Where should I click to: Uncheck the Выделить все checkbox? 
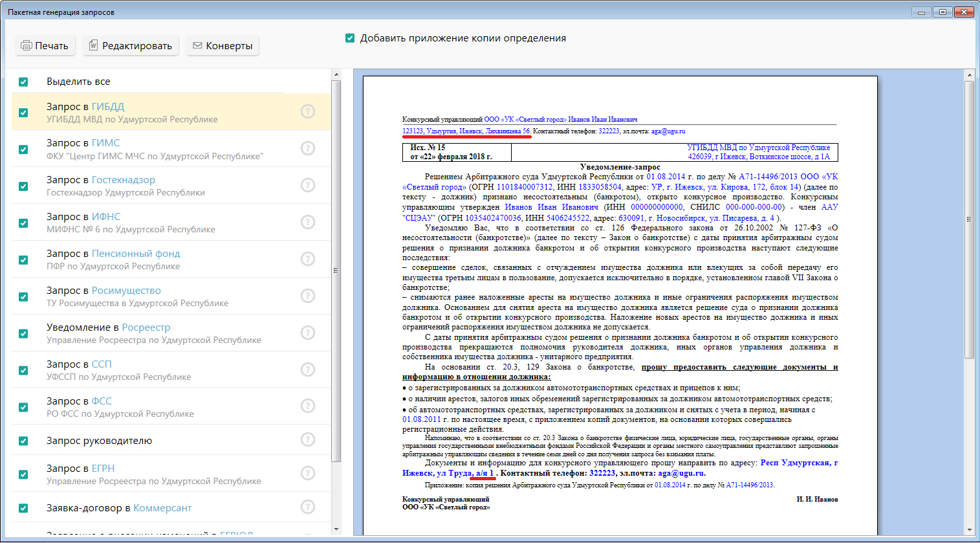pos(24,82)
